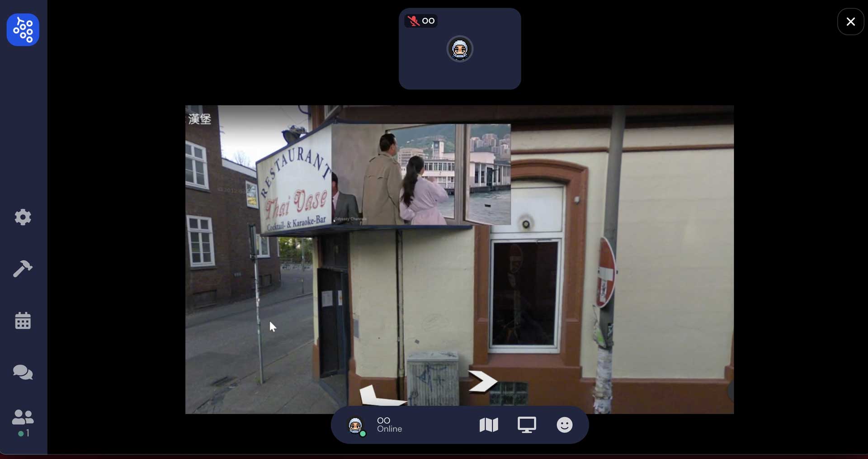Image resolution: width=868 pixels, height=459 pixels.
Task: Open the minimap from the bottom bar
Action: 488,425
